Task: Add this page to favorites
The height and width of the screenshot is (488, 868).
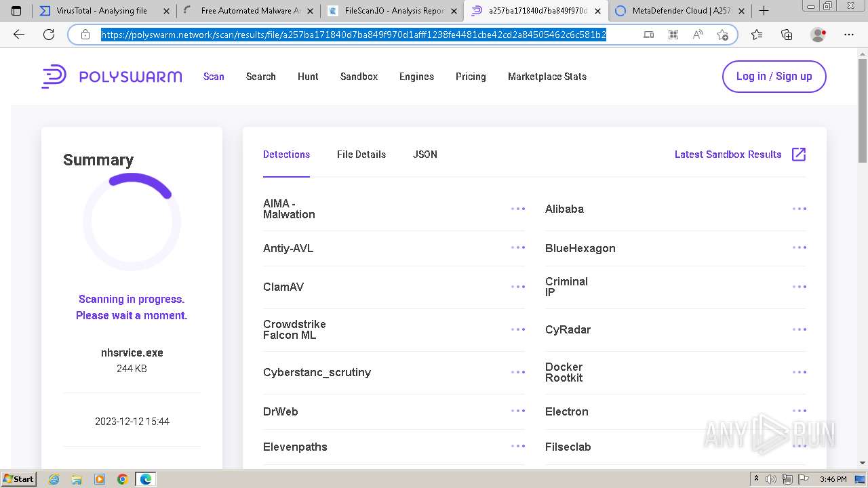Action: click(722, 35)
